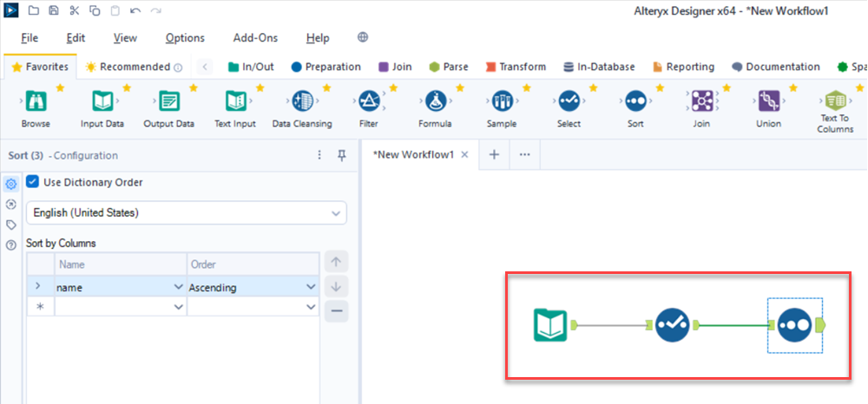Click the empty Name cell in new row
868x404 pixels.
pos(113,307)
